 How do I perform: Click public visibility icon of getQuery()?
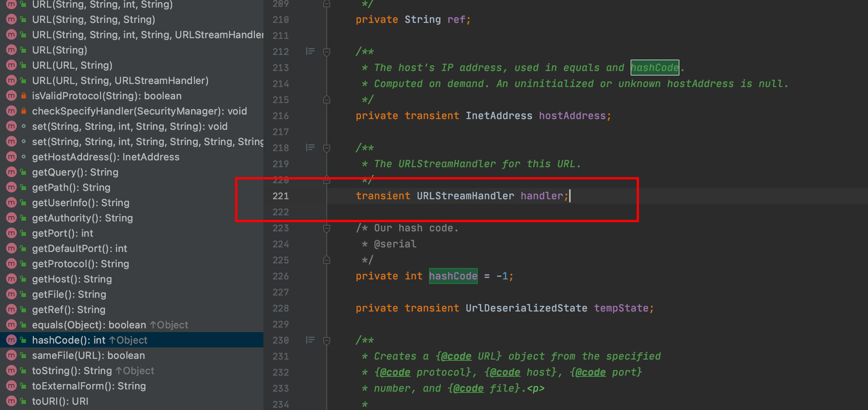[23, 172]
